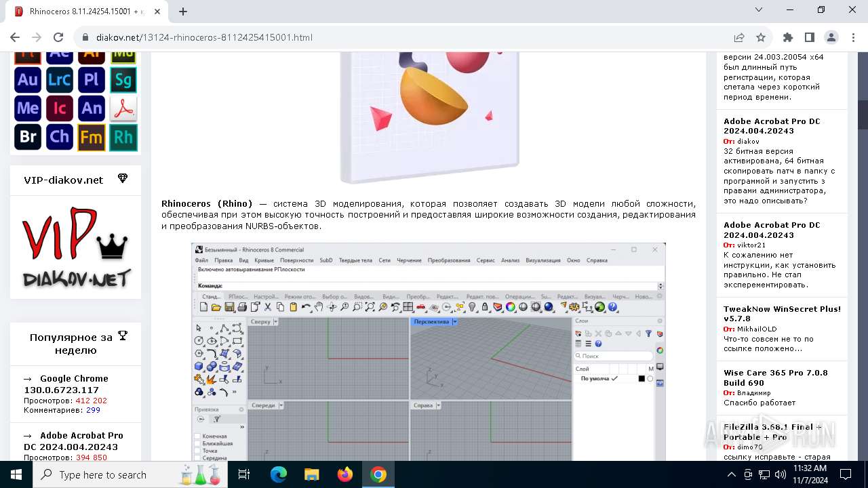Open the RoboHelp (Rh) icon link
This screenshot has height=488, width=868.
pos(123,137)
